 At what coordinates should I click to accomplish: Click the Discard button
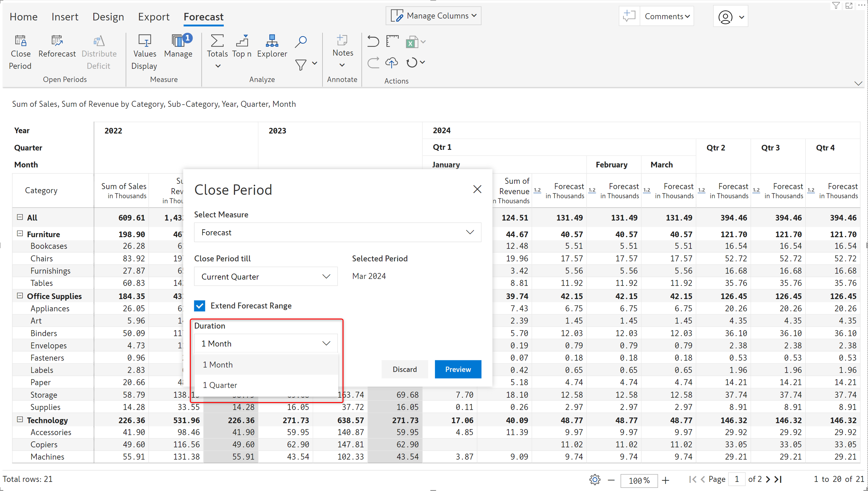click(x=404, y=369)
